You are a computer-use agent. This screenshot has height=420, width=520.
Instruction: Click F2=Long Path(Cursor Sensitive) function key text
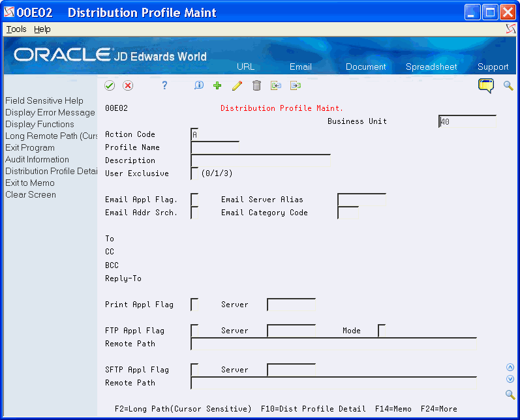point(183,409)
